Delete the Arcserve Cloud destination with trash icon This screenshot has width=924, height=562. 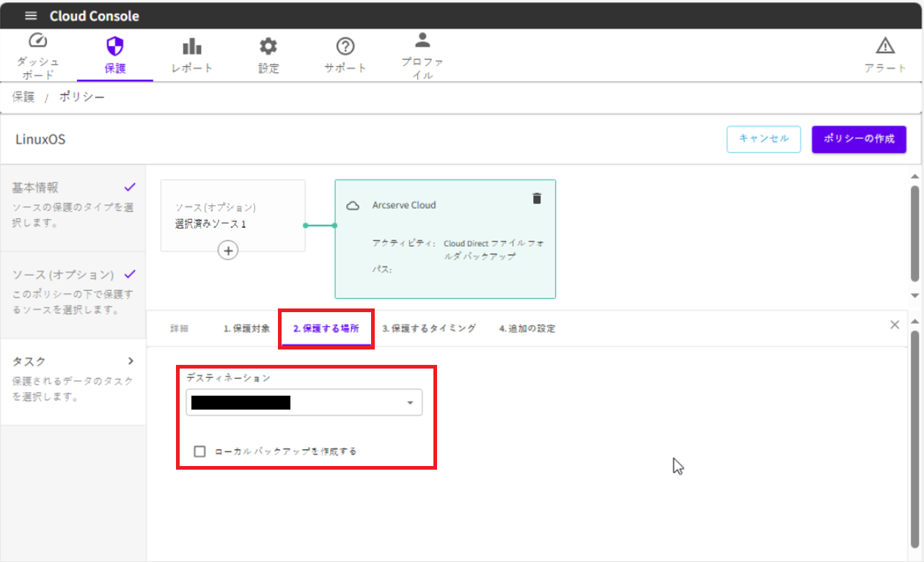(x=537, y=199)
